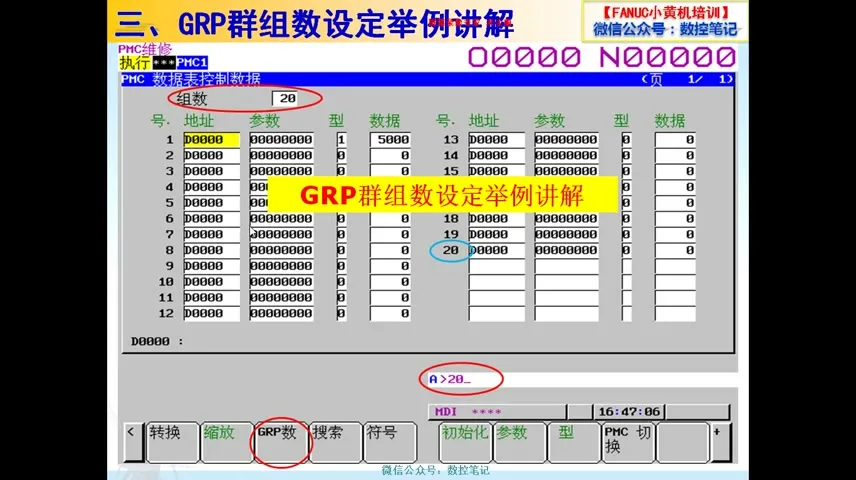Viewport: 856px width, 480px height.
Task: Click the 16:47:06 clock display
Action: click(x=629, y=412)
